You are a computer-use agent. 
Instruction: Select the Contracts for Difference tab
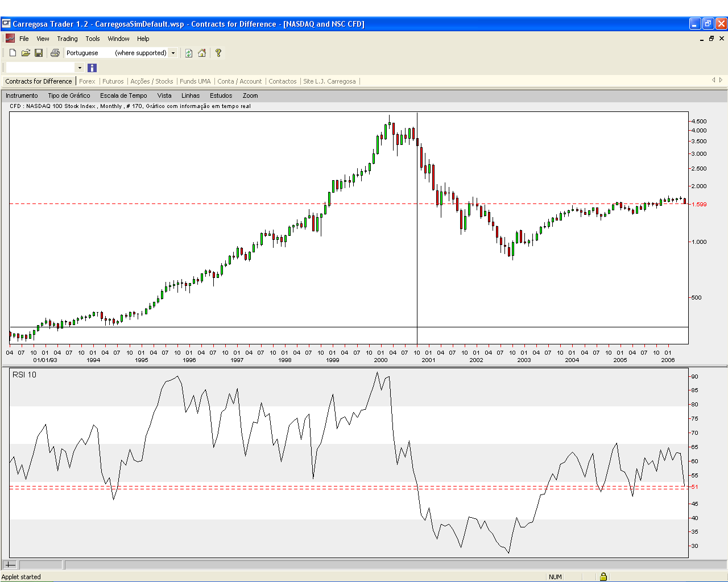pos(39,81)
